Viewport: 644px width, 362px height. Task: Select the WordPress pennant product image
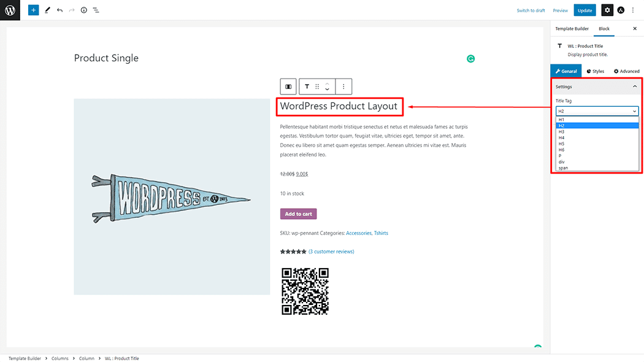pyautogui.click(x=172, y=196)
